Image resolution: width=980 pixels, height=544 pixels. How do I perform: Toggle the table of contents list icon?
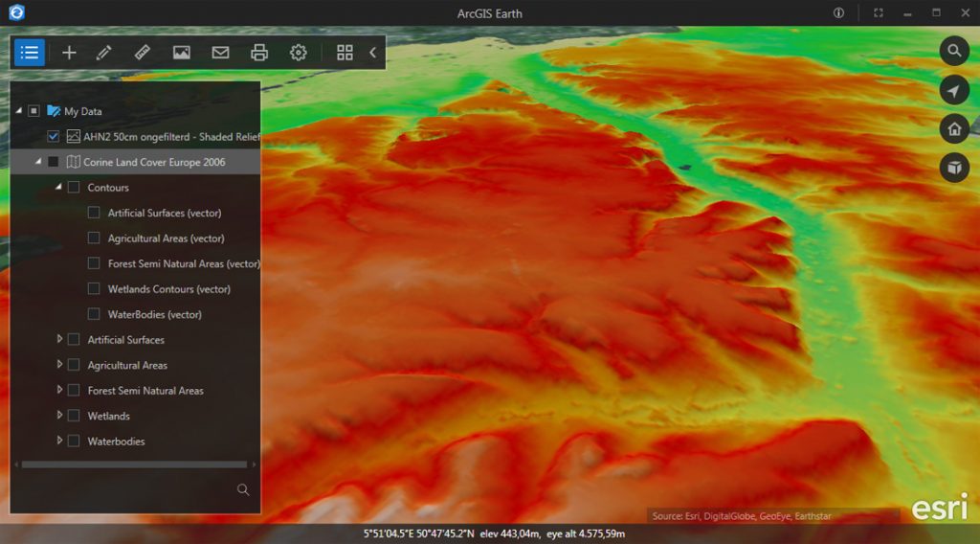(x=30, y=53)
